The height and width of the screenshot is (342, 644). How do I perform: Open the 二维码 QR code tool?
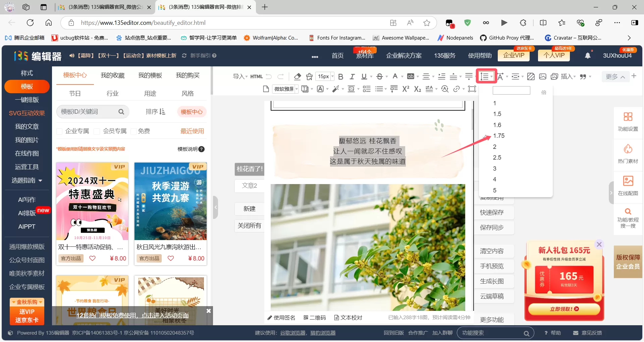coord(315,318)
